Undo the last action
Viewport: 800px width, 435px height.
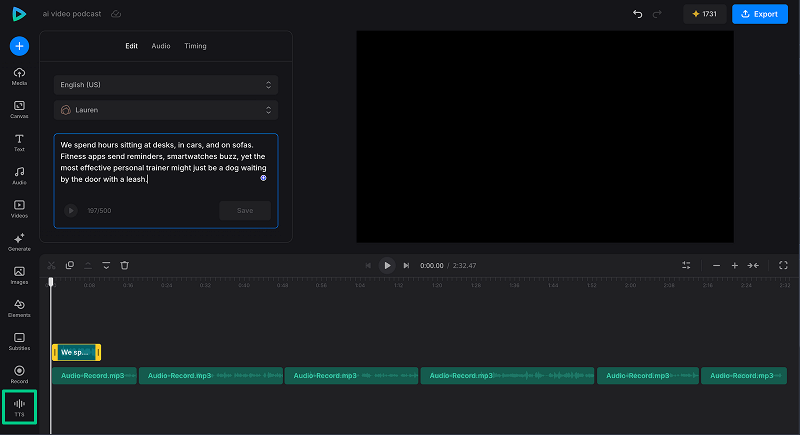tap(637, 14)
